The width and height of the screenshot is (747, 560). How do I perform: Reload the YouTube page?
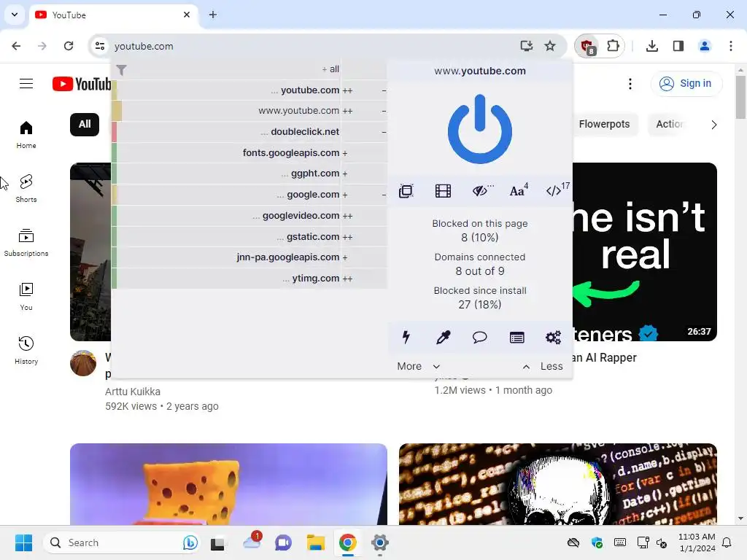69,46
